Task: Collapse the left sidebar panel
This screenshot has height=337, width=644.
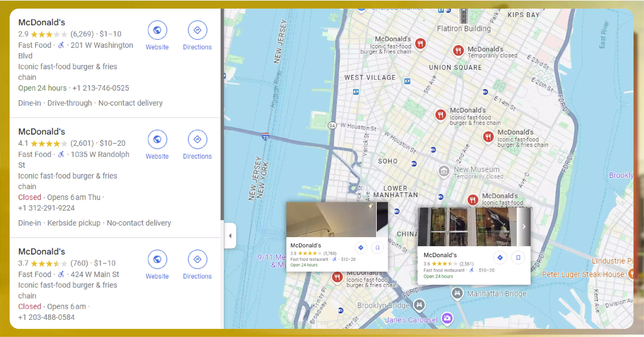Action: (230, 235)
